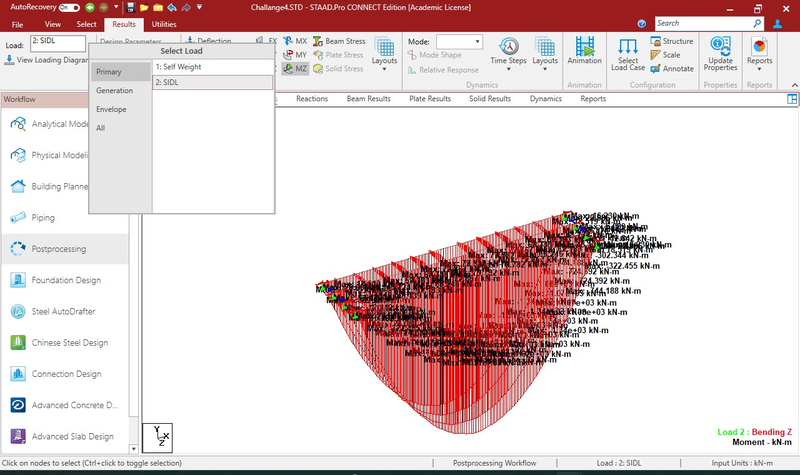Open the Utilities ribbon tab
Screen dimensions: 800x475
click(x=163, y=23)
